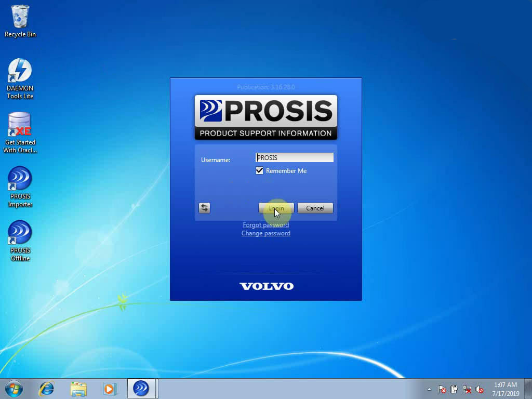Launch Windows Media Player from taskbar
Image resolution: width=532 pixels, height=399 pixels.
tap(109, 389)
